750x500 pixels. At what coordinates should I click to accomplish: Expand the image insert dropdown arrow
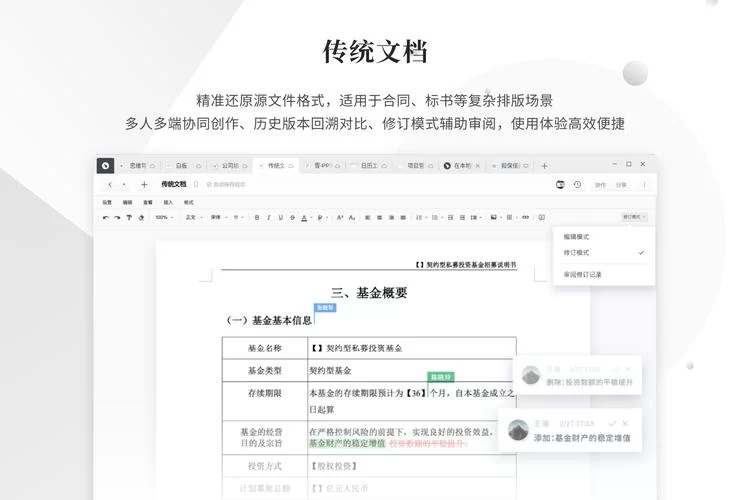[x=501, y=218]
